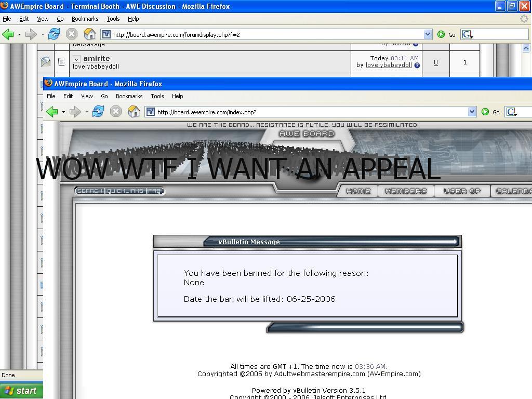Click scrollbar up arrow in Terminal Booth window

[x=526, y=48]
